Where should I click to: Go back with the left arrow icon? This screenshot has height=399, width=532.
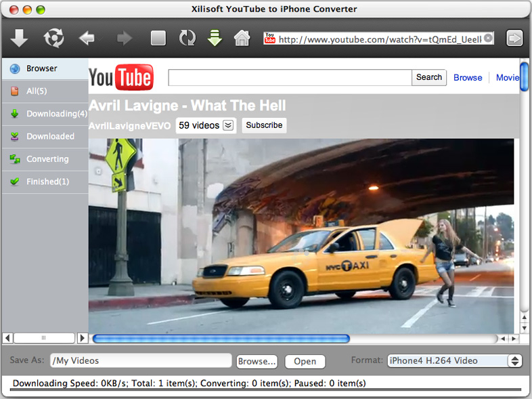pos(87,39)
